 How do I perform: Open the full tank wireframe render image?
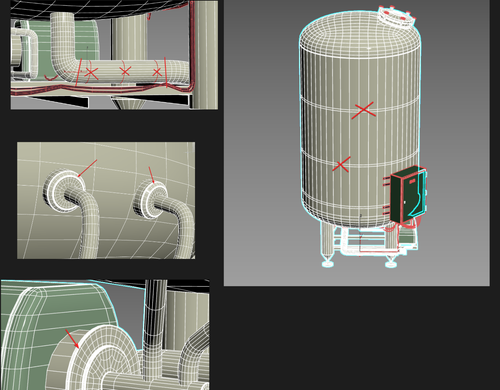357,143
